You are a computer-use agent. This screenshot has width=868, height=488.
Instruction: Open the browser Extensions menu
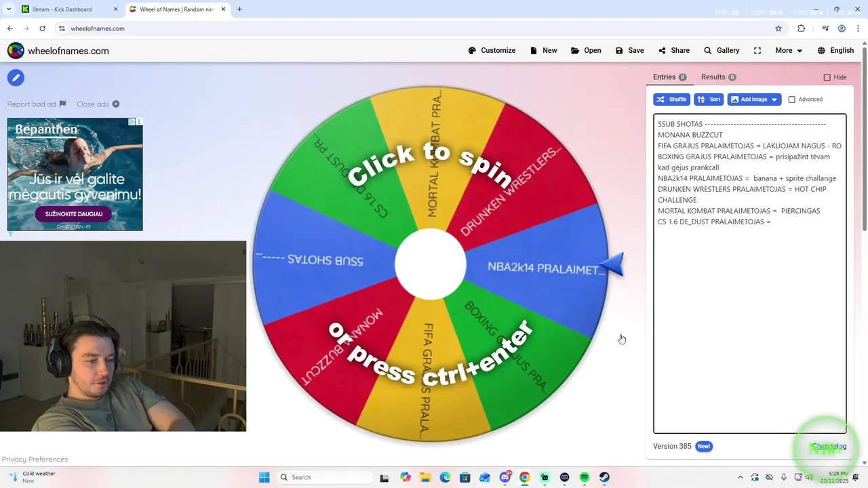[802, 28]
